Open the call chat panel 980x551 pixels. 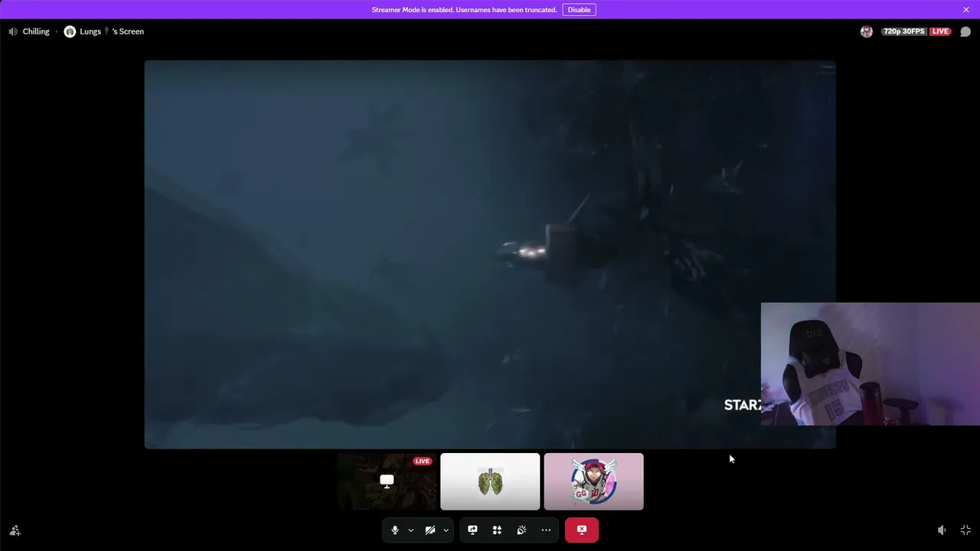point(965,31)
